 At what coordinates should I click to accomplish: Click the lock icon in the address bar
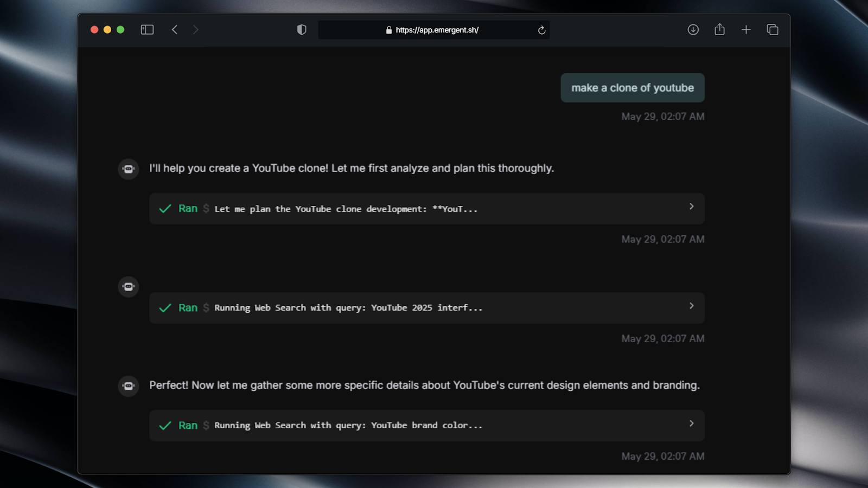click(x=389, y=30)
